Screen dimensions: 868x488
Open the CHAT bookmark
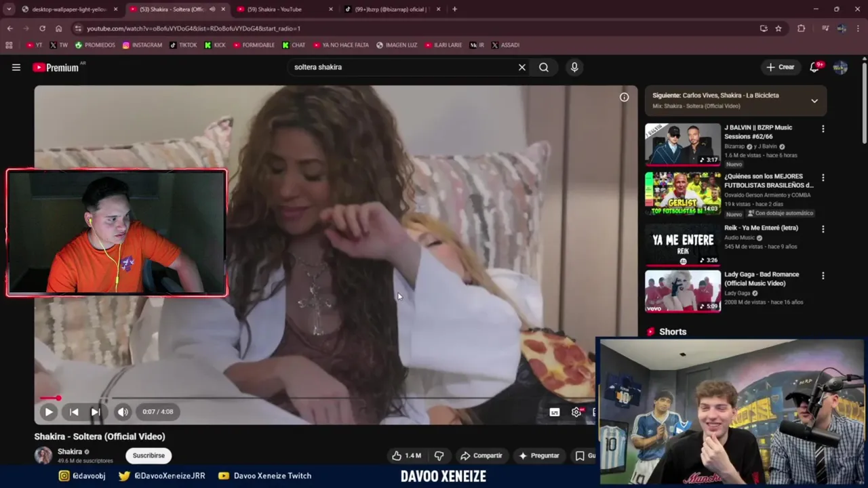pyautogui.click(x=294, y=45)
